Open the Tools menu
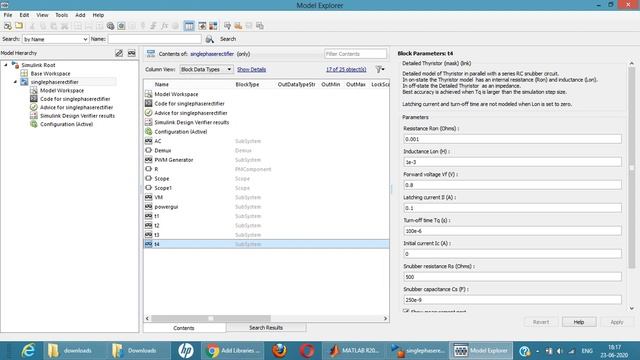This screenshot has width=640, height=360. 62,15
